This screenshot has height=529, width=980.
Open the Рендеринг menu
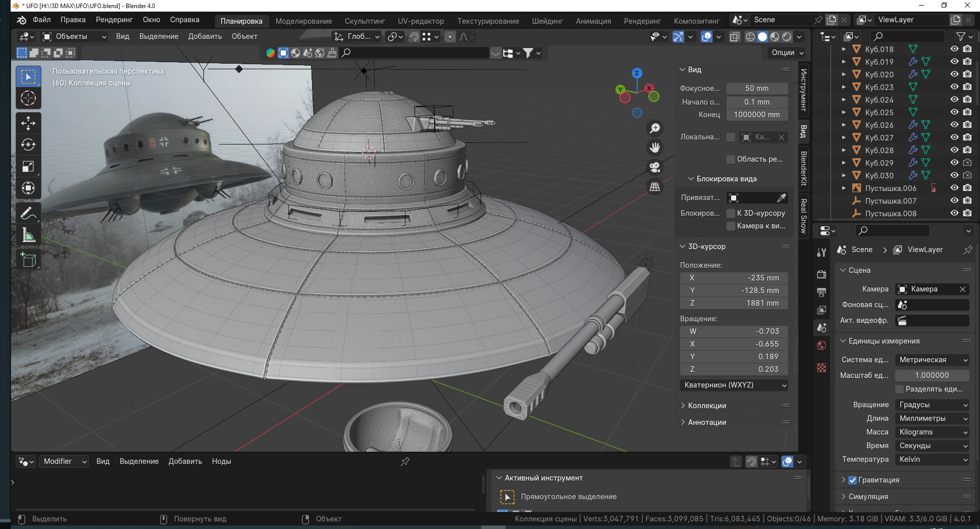click(x=114, y=20)
